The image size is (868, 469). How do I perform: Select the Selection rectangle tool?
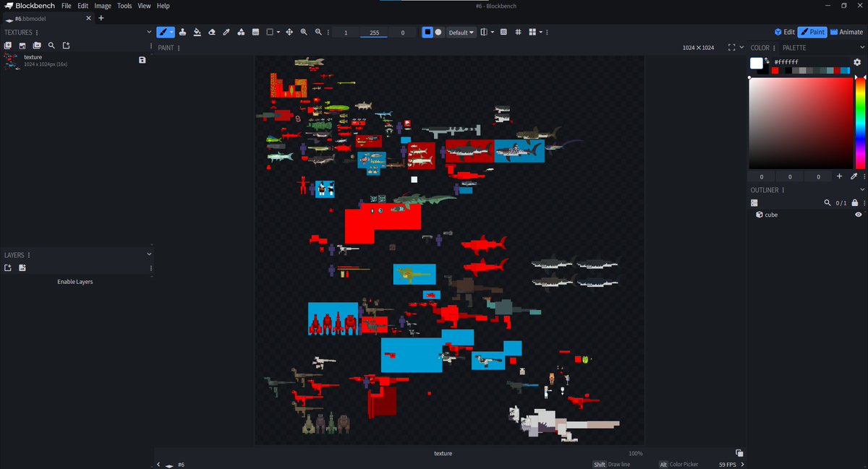coord(270,32)
